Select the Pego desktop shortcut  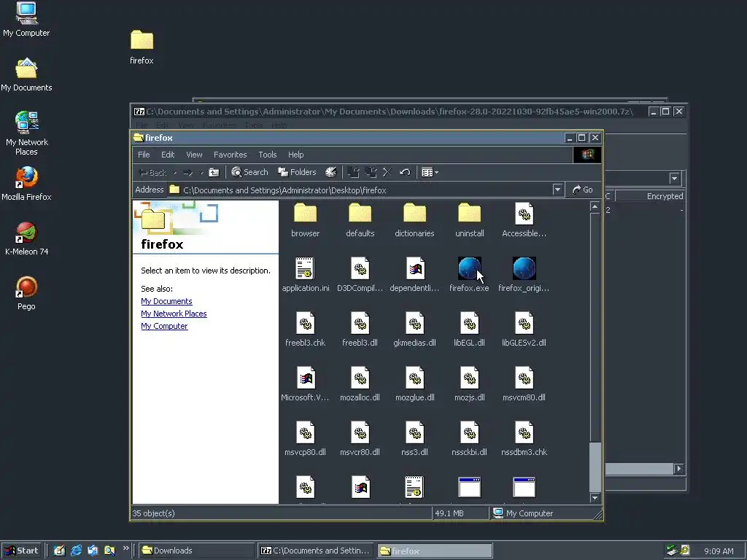click(26, 294)
